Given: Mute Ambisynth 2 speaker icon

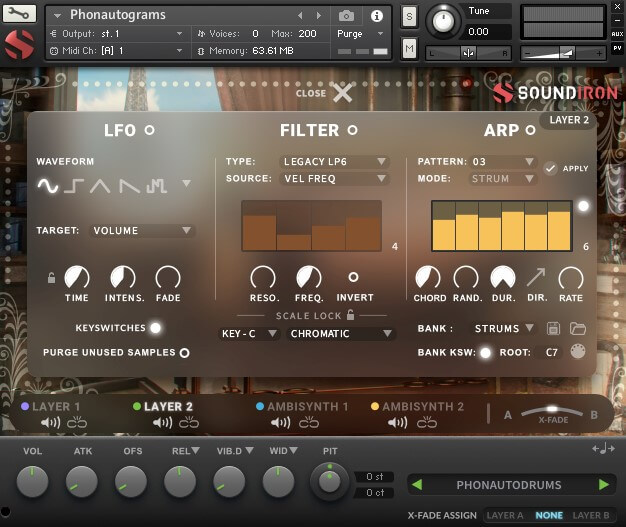Looking at the screenshot, I should (x=398, y=422).
